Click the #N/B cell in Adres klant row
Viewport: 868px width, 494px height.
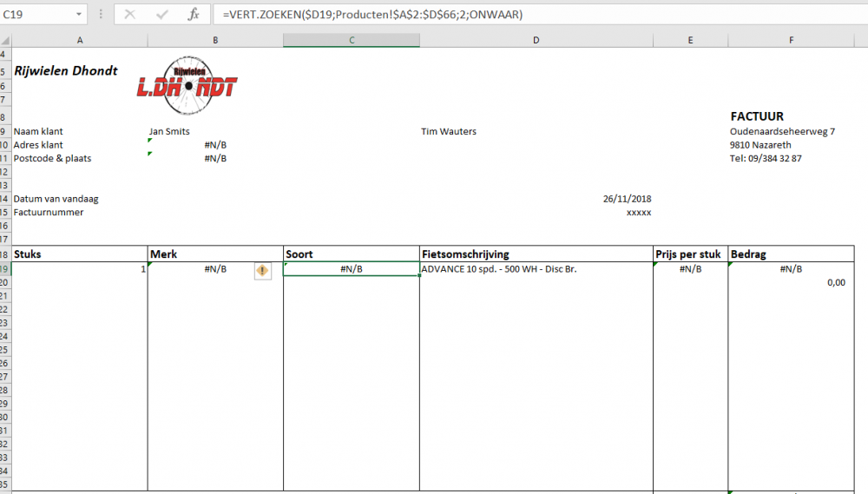(x=215, y=144)
